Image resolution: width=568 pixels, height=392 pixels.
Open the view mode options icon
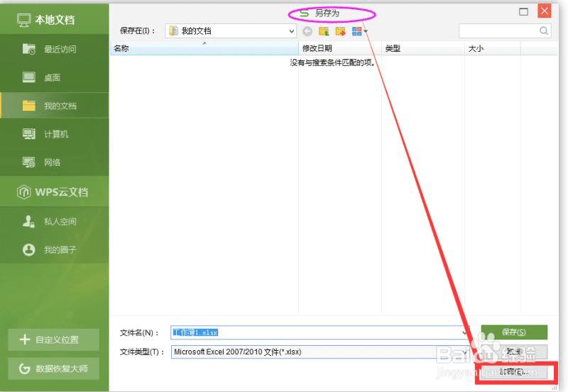[x=357, y=31]
